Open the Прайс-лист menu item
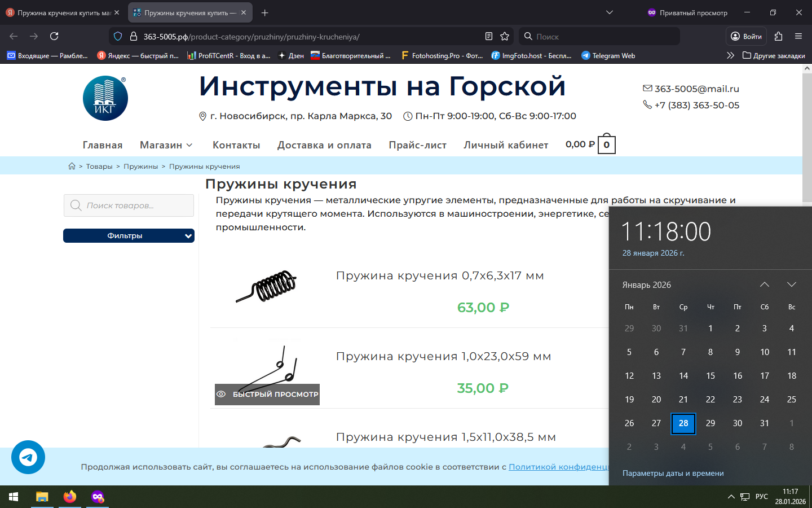The height and width of the screenshot is (508, 812). pos(417,145)
